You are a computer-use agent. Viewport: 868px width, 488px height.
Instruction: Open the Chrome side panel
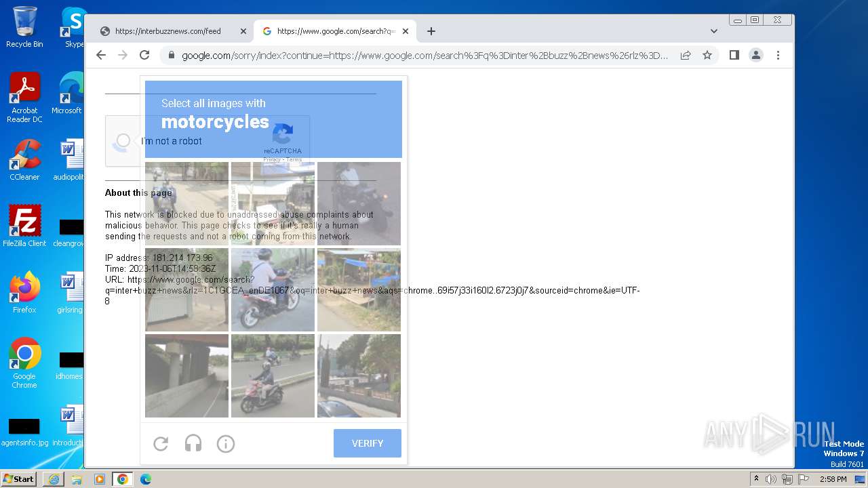pyautogui.click(x=734, y=55)
